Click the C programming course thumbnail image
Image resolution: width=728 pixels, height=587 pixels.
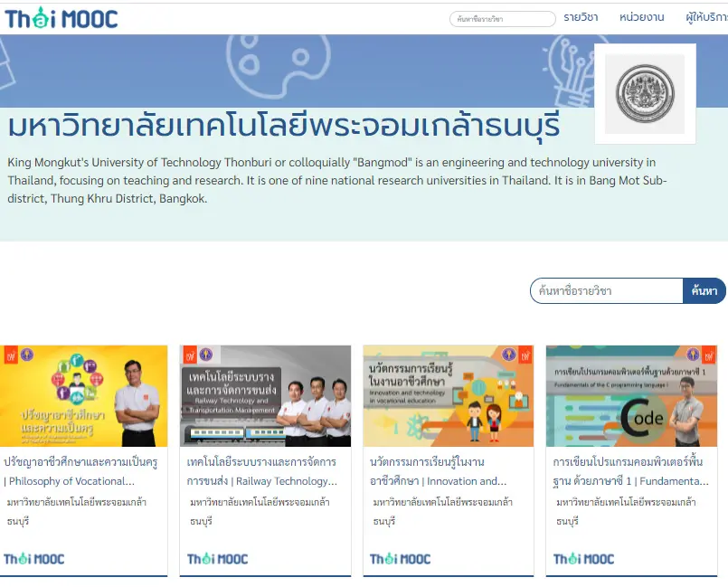coord(631,396)
